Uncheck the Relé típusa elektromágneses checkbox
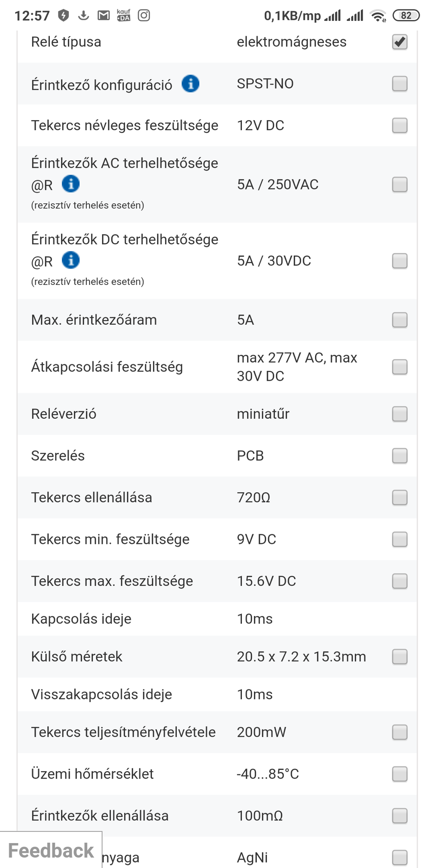This screenshot has width=434, height=868. pyautogui.click(x=400, y=42)
